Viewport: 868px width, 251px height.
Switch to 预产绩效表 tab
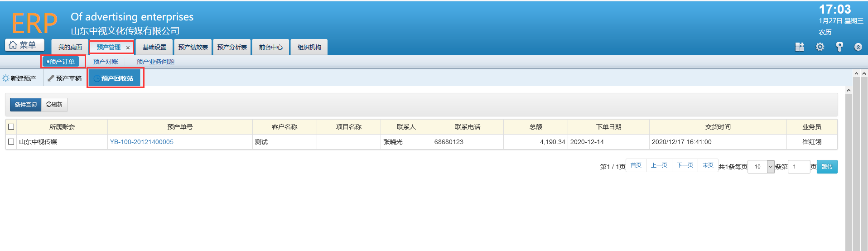click(193, 47)
